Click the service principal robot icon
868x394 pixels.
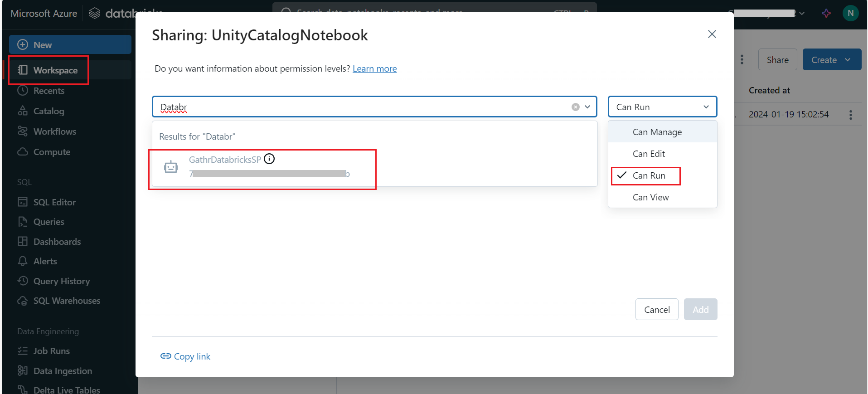(171, 167)
